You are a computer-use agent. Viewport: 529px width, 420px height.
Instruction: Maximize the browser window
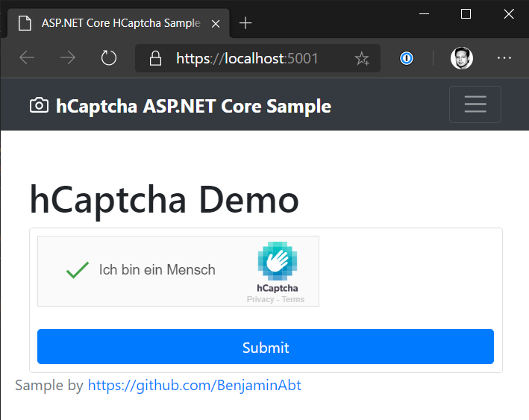[x=466, y=14]
